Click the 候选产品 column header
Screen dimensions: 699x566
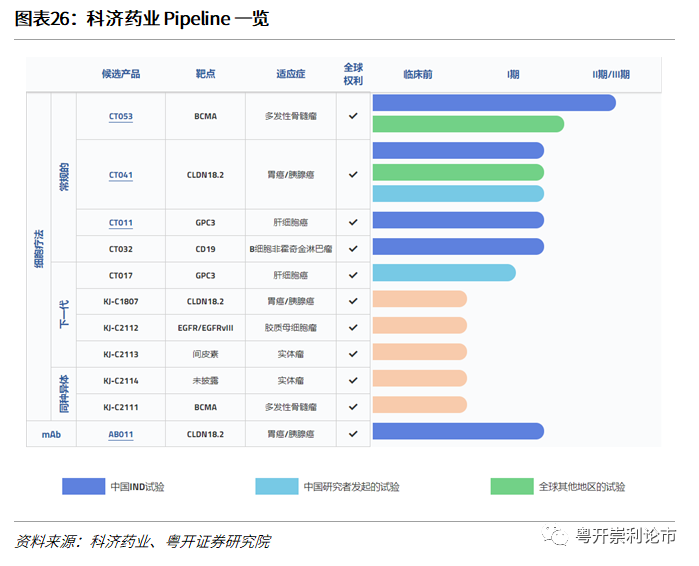click(x=121, y=74)
